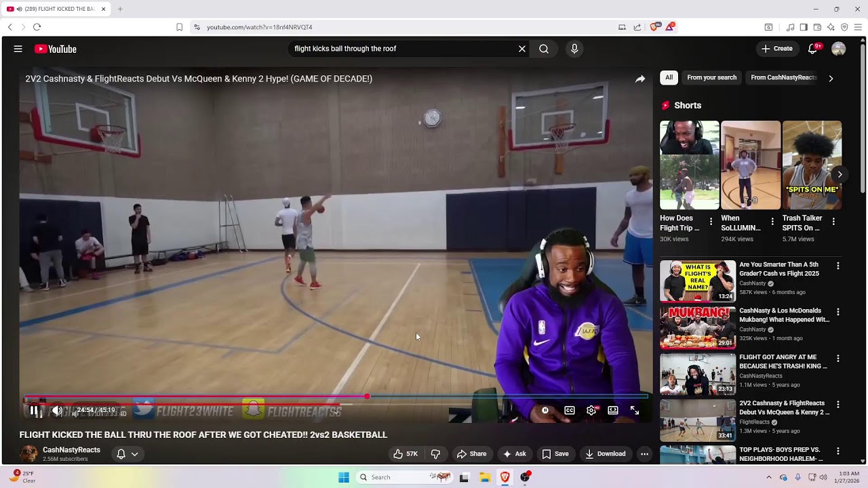Screen dimensions: 868x488
Task: Open a new browser tab
Action: 120,9
